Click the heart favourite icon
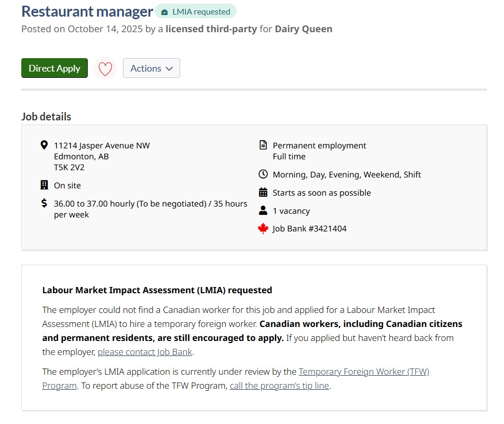504x424 pixels. click(105, 69)
